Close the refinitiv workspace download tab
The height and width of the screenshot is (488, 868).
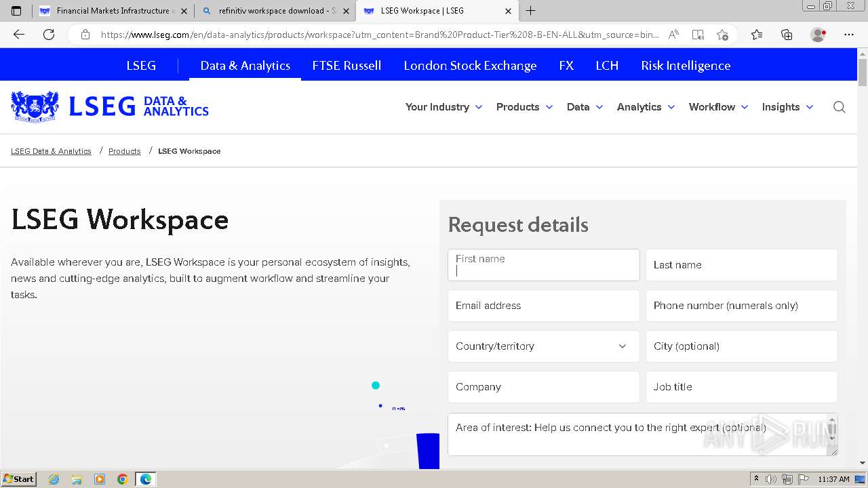pos(346,11)
